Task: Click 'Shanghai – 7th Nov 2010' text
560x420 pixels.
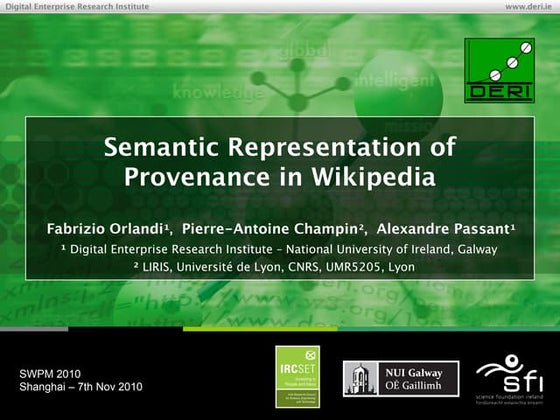Action: pos(81,387)
